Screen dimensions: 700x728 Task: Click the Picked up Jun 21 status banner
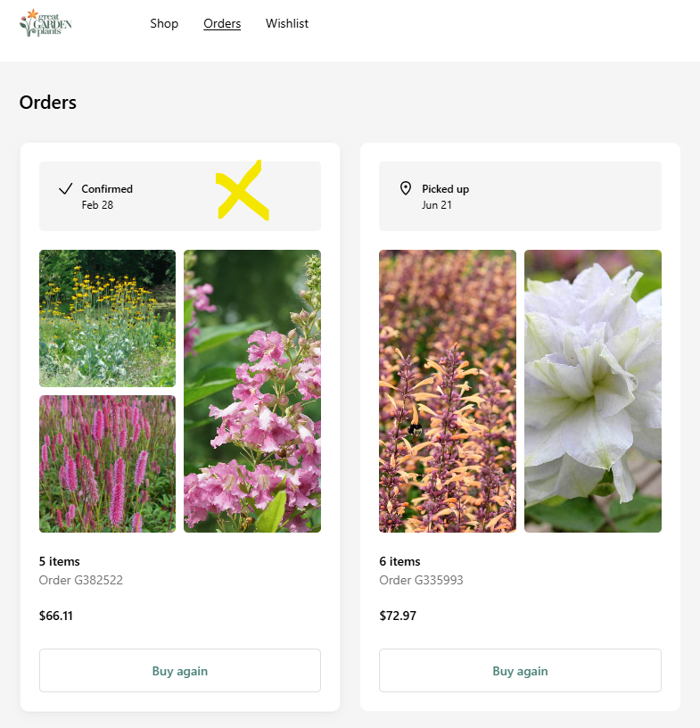pos(521,196)
